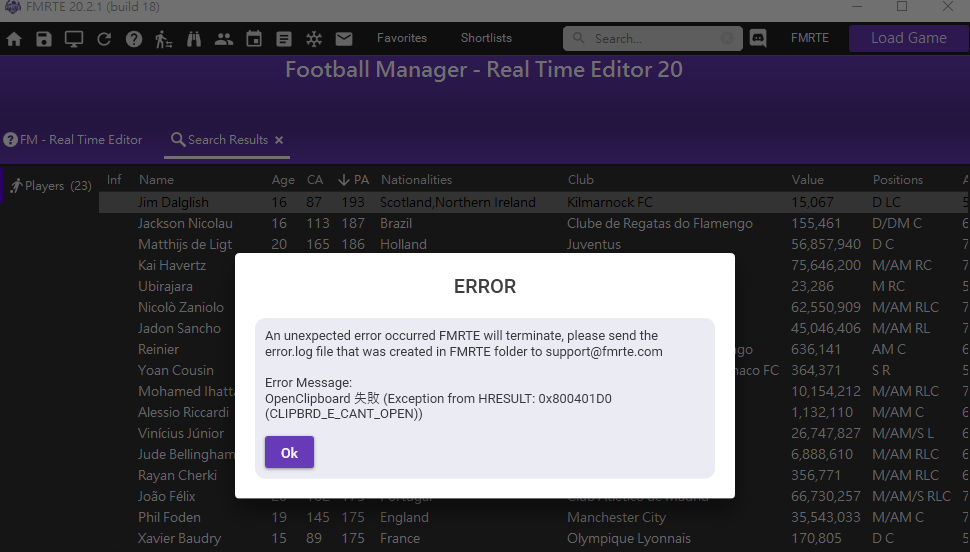Viewport: 970px width, 552px height.
Task: Click the Manchester City club cell
Action: pyautogui.click(x=616, y=518)
